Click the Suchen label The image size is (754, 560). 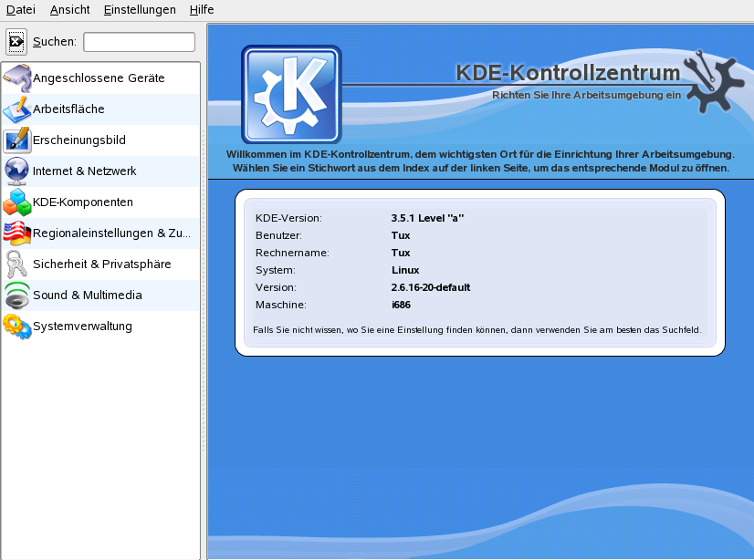coord(55,42)
